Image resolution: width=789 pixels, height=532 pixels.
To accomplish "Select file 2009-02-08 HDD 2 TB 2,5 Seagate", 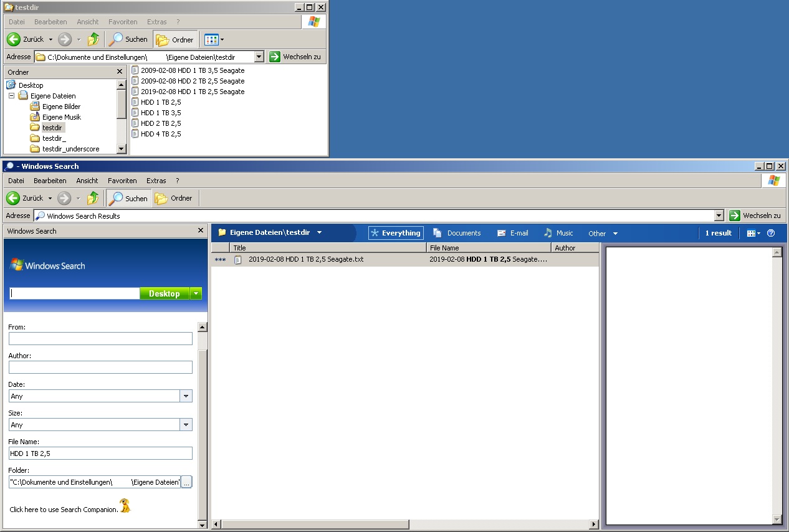I will tap(188, 81).
